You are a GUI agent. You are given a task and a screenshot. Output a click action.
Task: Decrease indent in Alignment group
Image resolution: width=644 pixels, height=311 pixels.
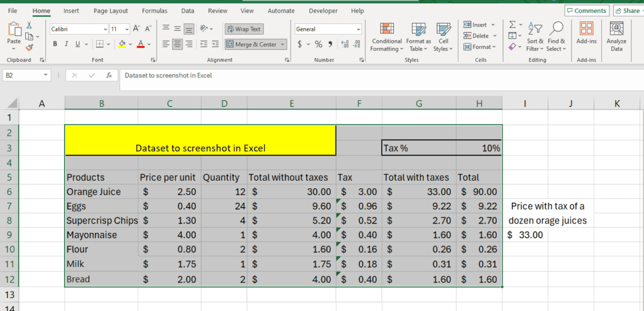pyautogui.click(x=204, y=44)
